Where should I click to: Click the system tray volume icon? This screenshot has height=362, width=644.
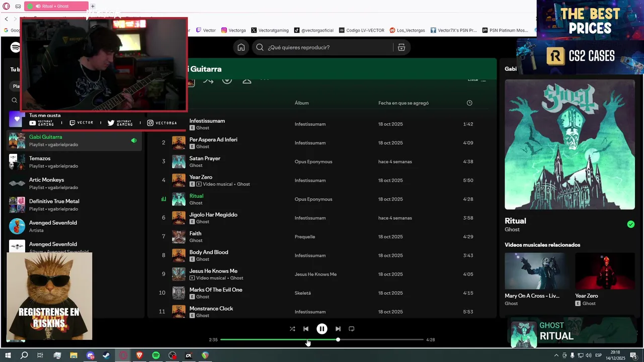(x=588, y=355)
